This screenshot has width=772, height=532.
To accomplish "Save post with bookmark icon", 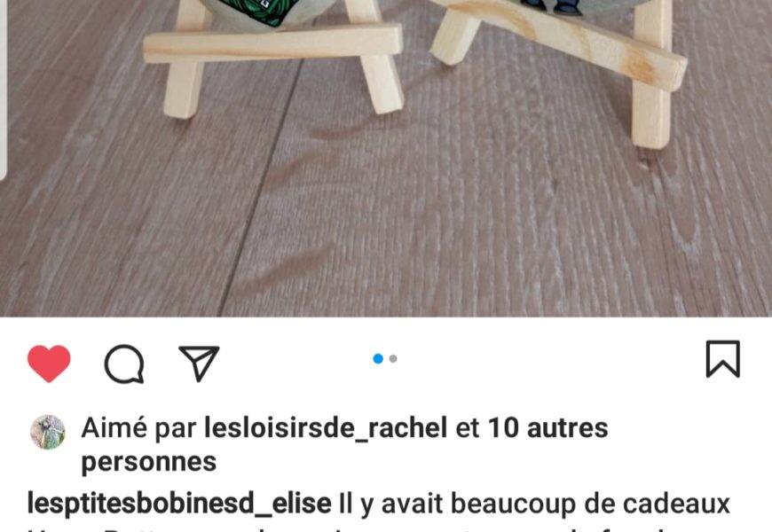I will click(723, 359).
